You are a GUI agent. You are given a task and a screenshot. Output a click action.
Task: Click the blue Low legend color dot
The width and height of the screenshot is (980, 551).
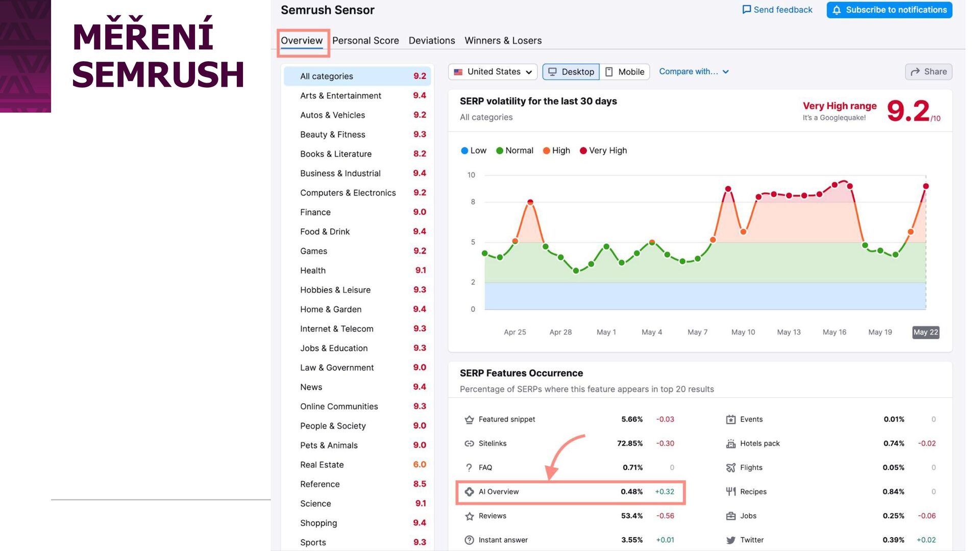464,151
